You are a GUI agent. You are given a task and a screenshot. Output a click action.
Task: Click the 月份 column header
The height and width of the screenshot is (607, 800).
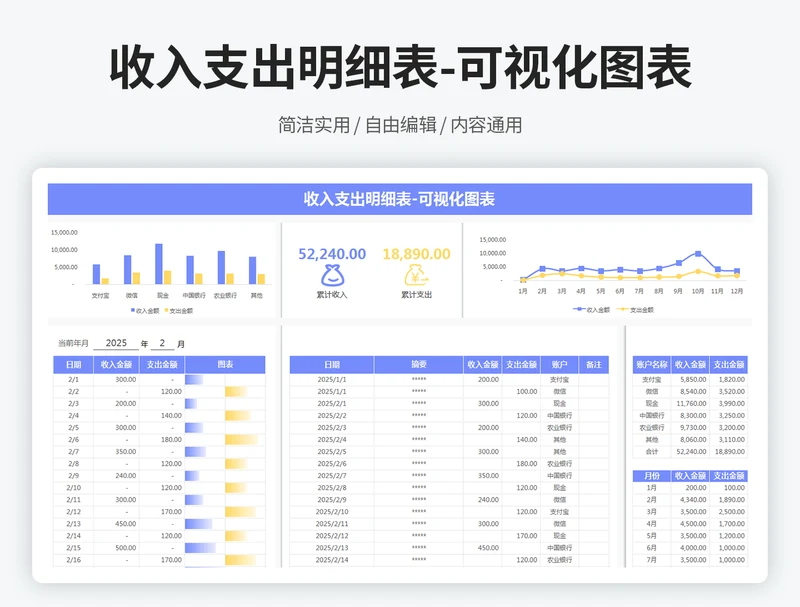tap(652, 476)
